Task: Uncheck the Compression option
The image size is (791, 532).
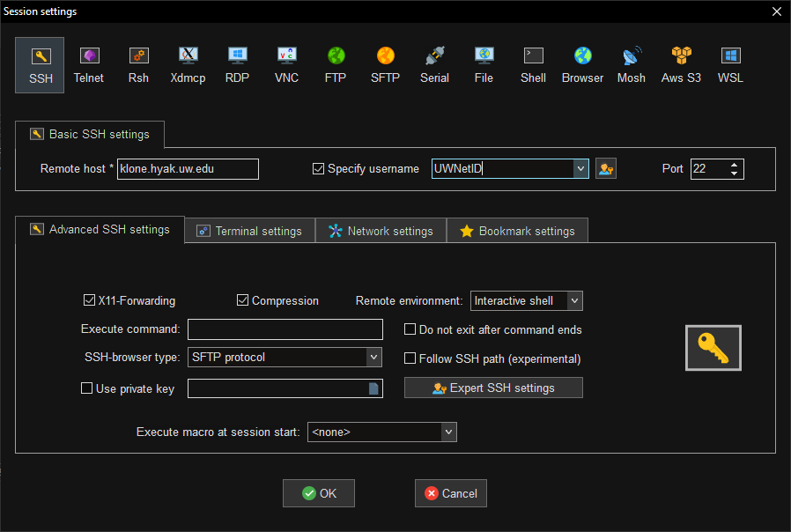Action: (x=243, y=300)
